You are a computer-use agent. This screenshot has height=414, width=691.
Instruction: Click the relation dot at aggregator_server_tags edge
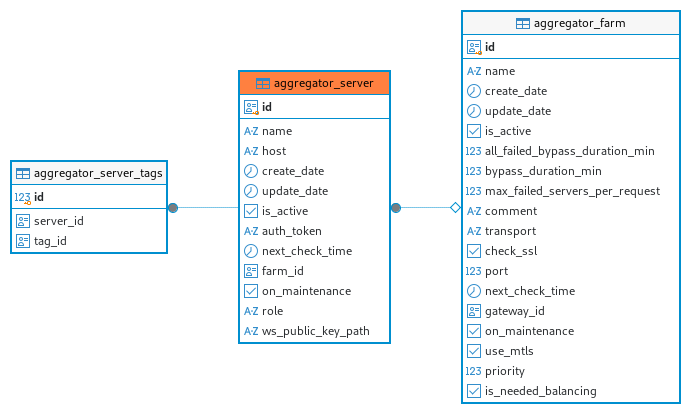point(173,208)
